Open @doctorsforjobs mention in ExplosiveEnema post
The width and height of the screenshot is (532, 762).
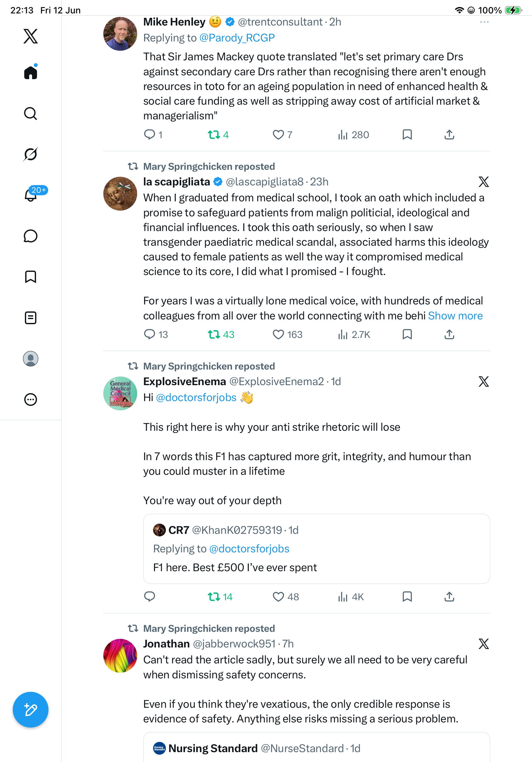196,397
